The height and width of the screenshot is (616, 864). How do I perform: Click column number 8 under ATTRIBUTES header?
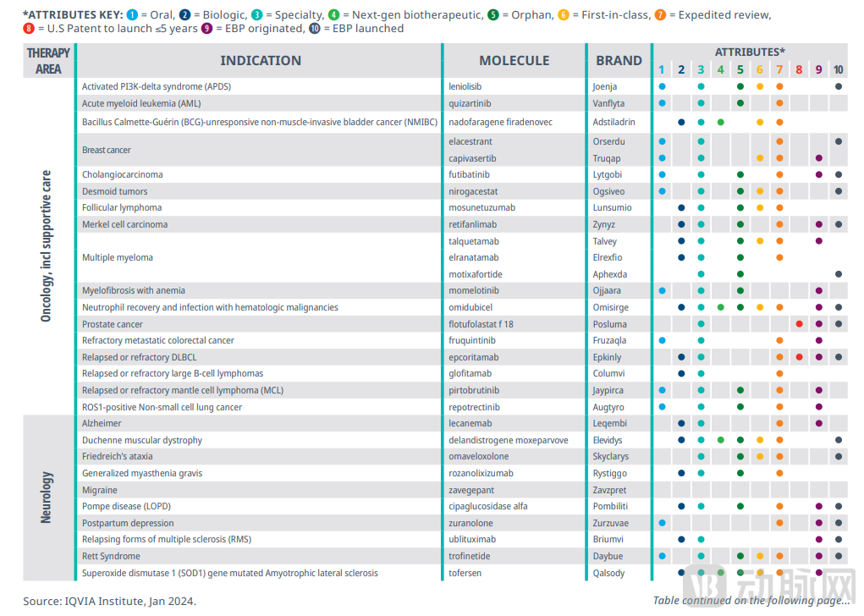pyautogui.click(x=799, y=70)
